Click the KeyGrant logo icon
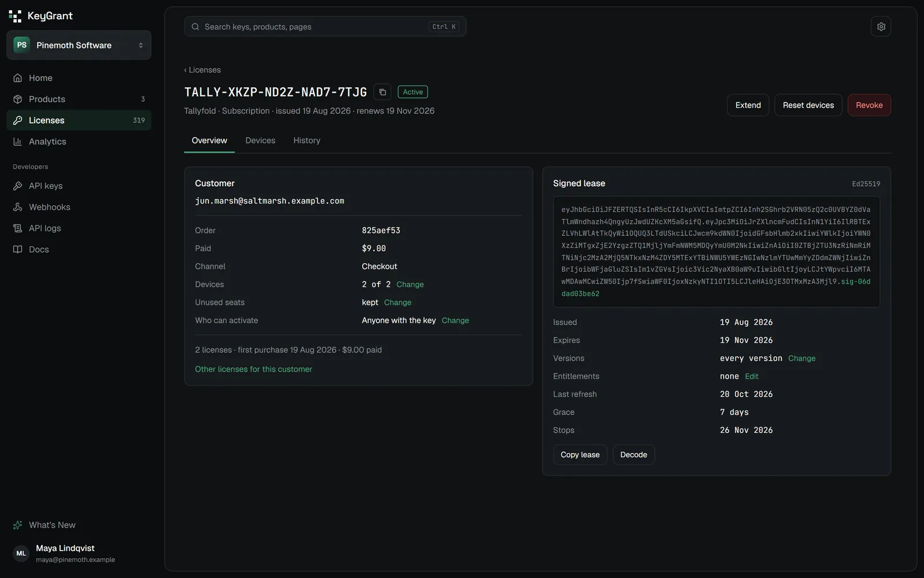924x578 pixels. coord(15,16)
